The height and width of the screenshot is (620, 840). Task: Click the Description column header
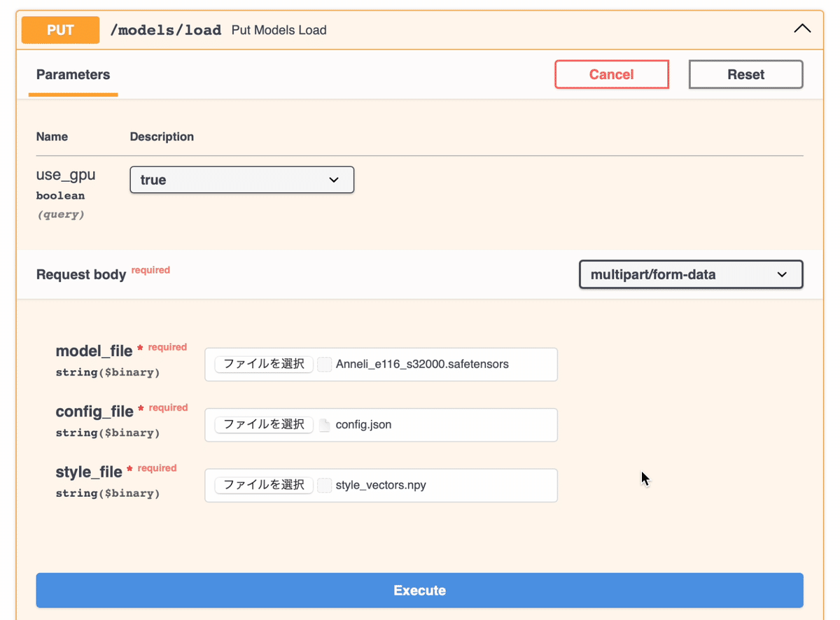tap(162, 136)
